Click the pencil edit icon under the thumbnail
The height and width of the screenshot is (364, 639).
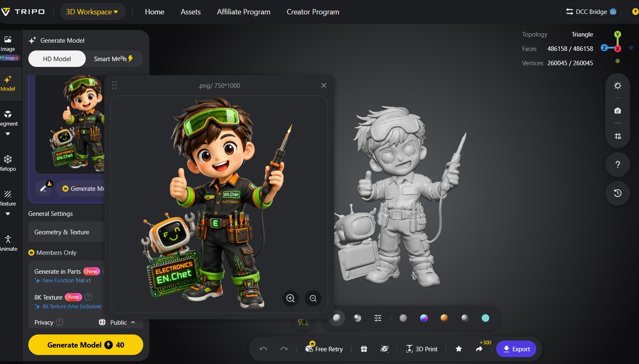coord(44,188)
